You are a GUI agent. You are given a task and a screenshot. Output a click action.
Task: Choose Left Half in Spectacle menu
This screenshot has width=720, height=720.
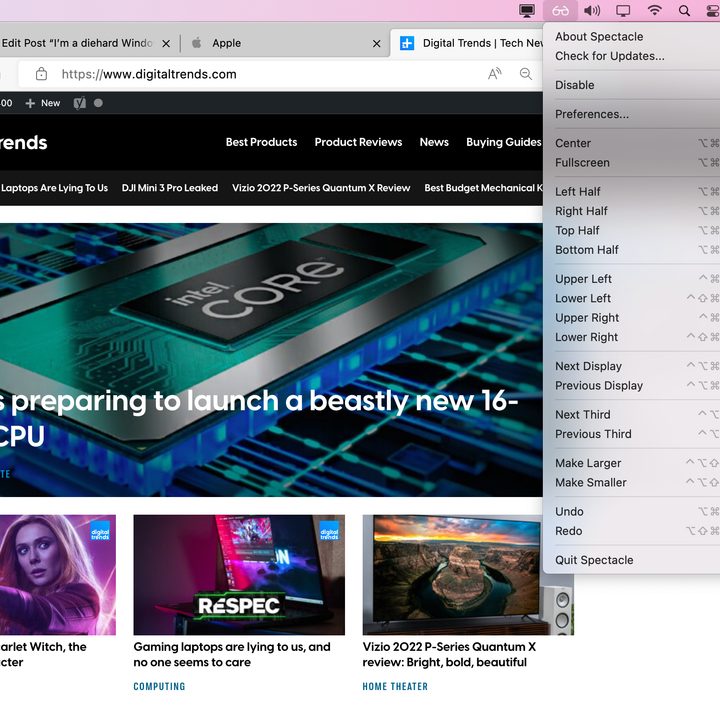pyautogui.click(x=631, y=191)
